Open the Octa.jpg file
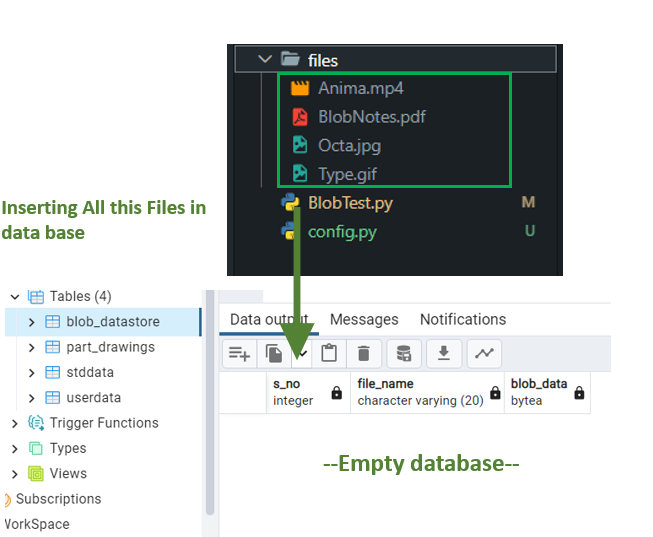 pos(349,146)
